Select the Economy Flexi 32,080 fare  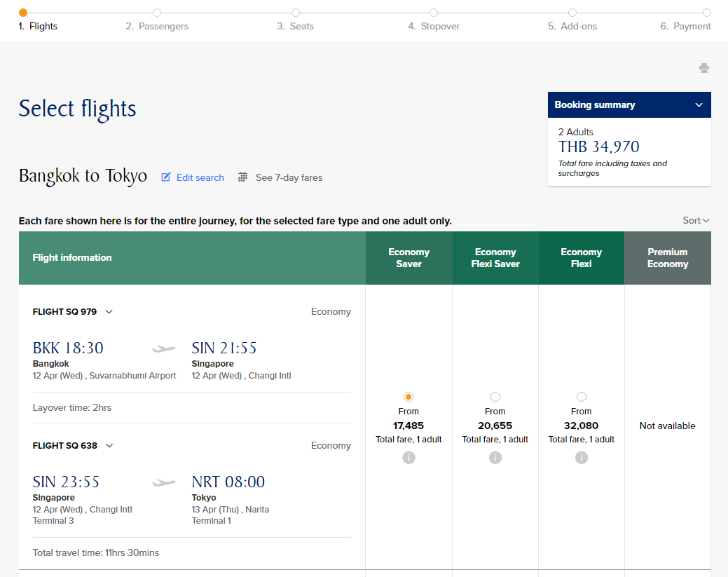582,397
